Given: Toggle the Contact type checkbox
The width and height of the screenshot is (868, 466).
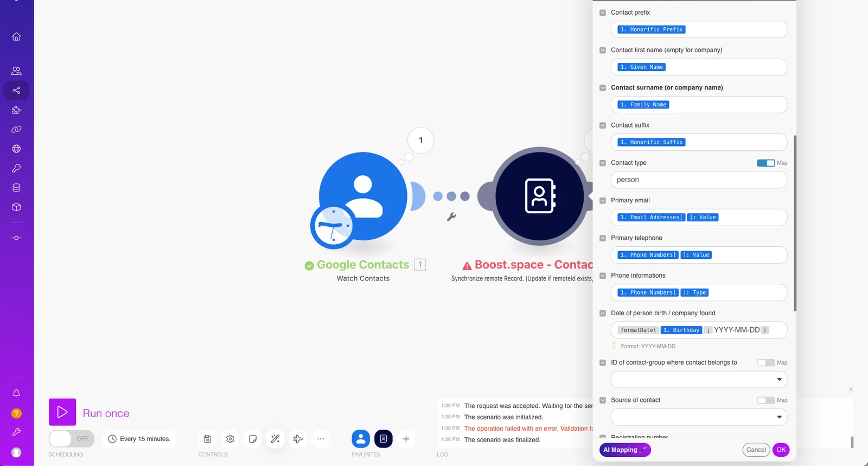Looking at the screenshot, I should click(603, 163).
